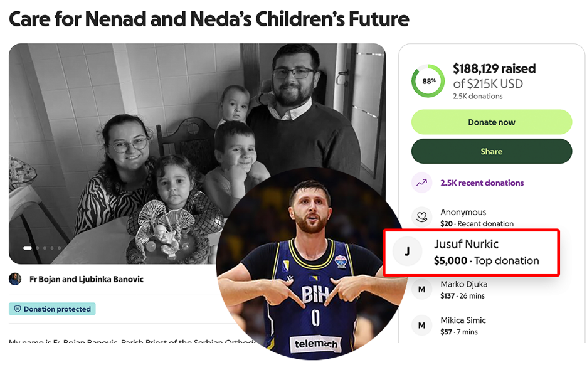The width and height of the screenshot is (587, 392).
Task: Click Mikica Simic's M avatar
Action: pyautogui.click(x=421, y=326)
